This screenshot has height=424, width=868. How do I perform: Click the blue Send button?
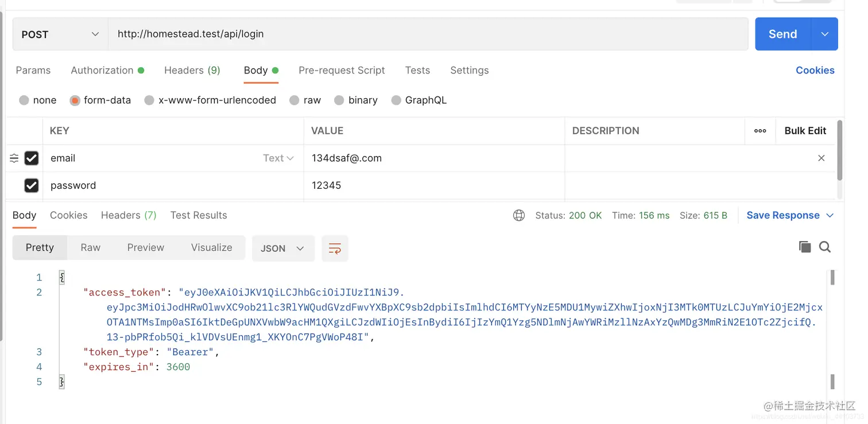coord(782,34)
